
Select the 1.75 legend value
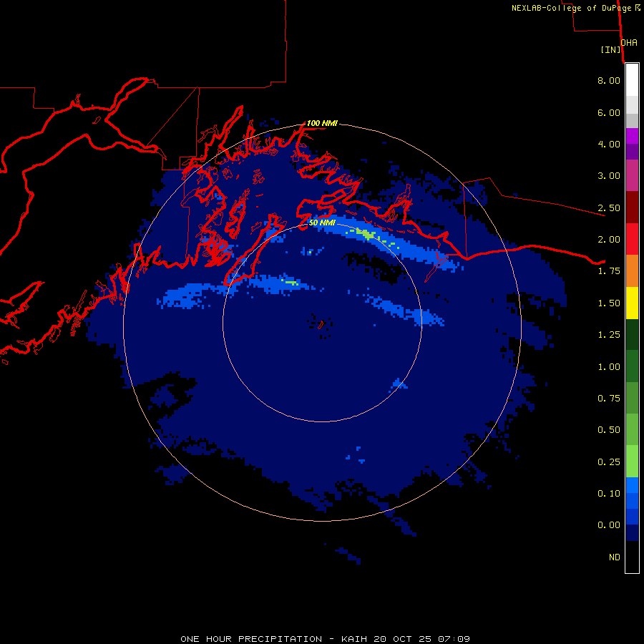coord(609,271)
